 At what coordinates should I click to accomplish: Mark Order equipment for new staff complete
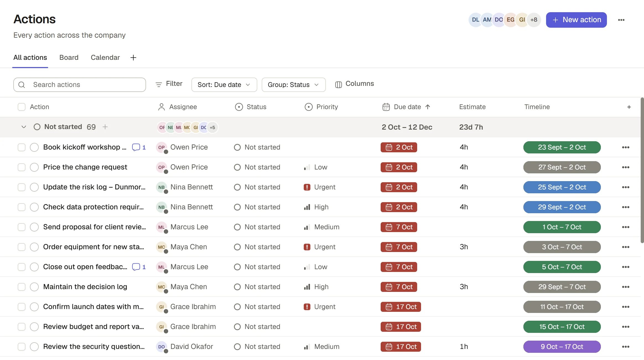click(x=34, y=247)
